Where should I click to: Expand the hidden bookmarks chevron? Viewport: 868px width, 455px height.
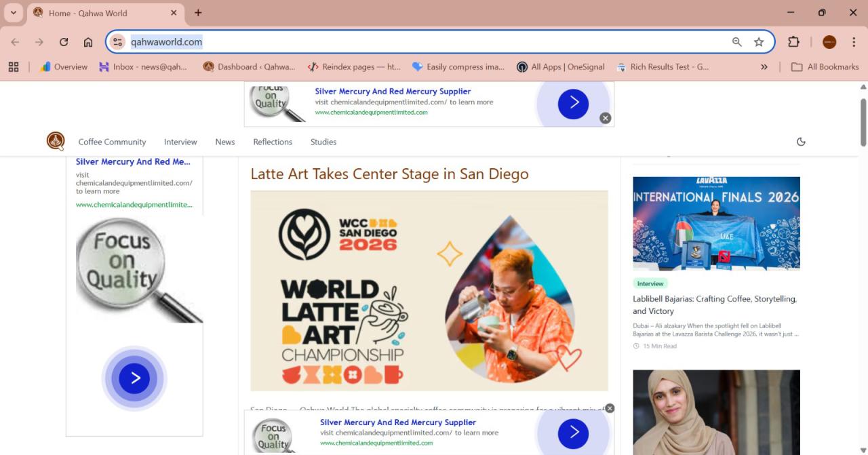point(764,66)
